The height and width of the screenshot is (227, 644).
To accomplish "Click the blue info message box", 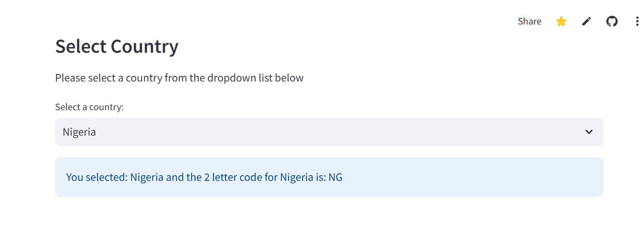I will point(329,177).
